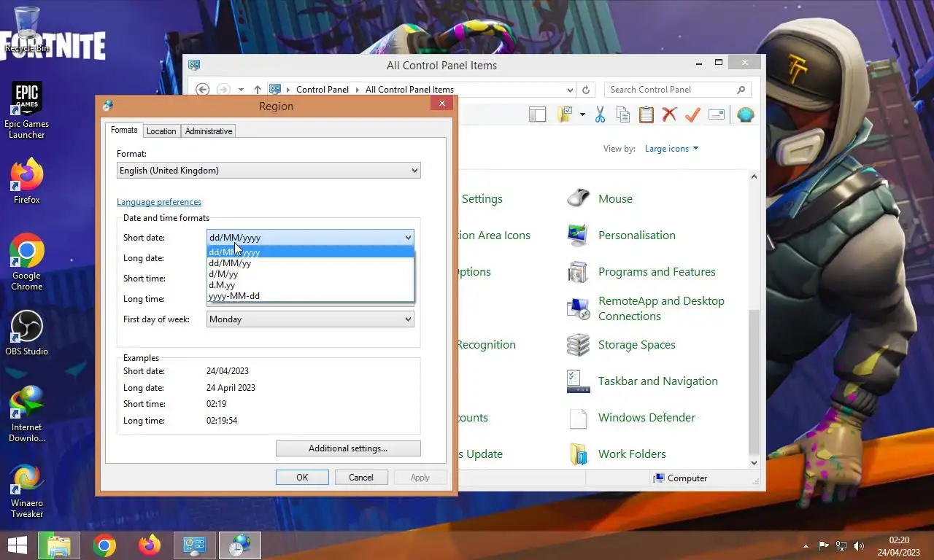The height and width of the screenshot is (560, 934).
Task: Open the Format dropdown showing English (United Kingdom)
Action: pyautogui.click(x=269, y=171)
